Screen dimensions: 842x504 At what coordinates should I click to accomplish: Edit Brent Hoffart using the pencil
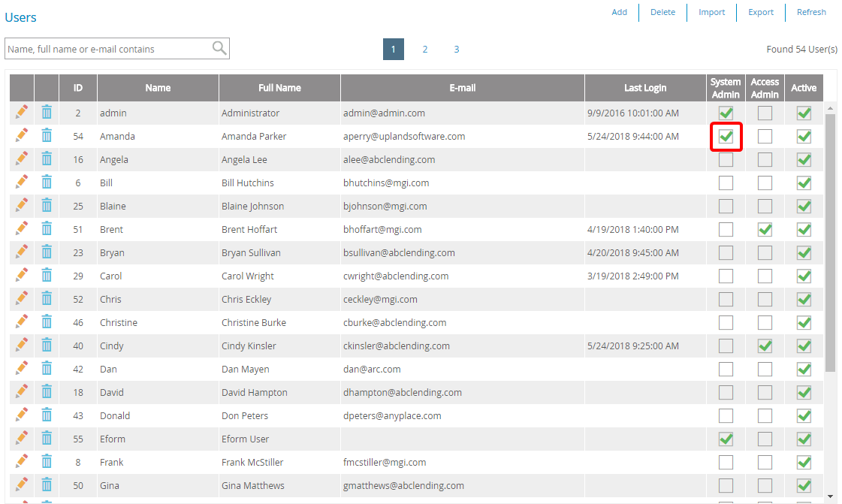pyautogui.click(x=22, y=228)
